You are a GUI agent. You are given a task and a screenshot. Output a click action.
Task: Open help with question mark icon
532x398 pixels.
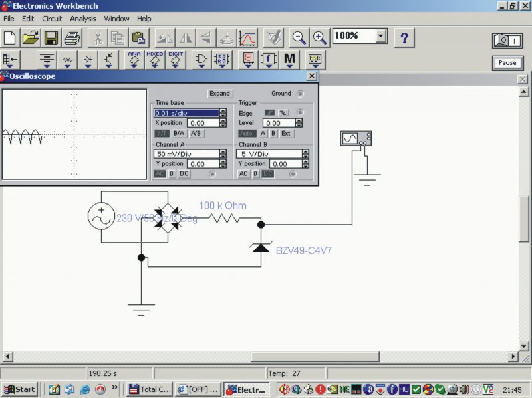click(404, 37)
